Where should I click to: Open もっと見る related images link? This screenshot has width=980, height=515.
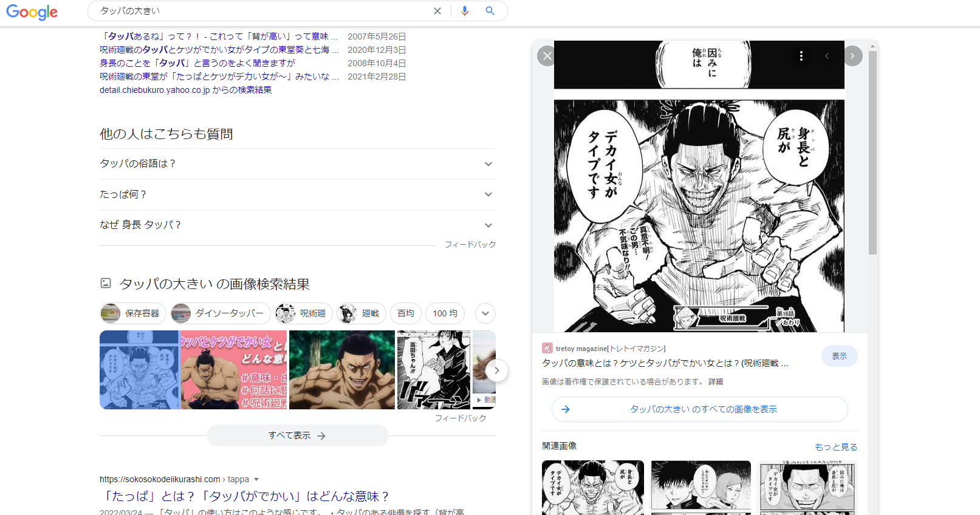tap(835, 447)
